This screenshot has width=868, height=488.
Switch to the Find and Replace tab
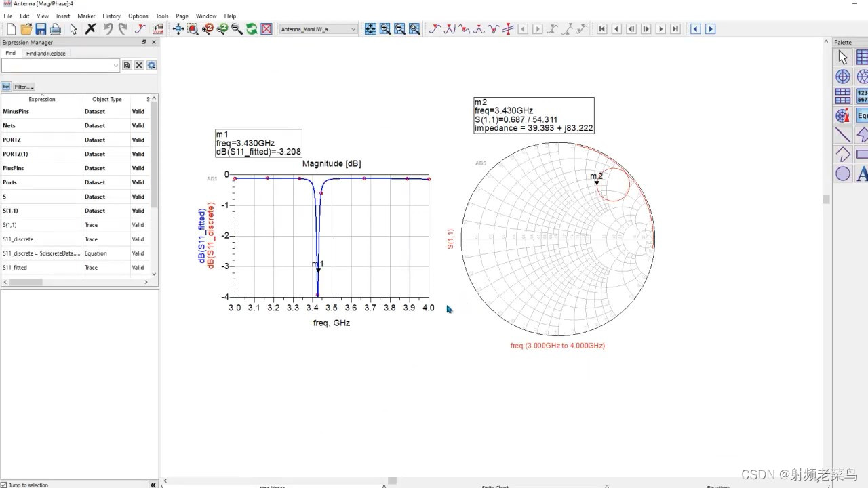tap(45, 53)
